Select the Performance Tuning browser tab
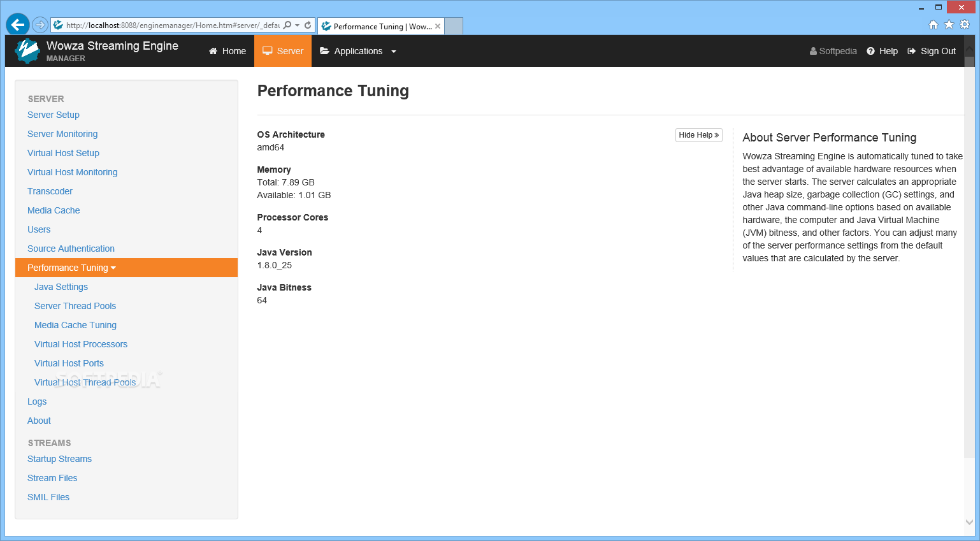980x541 pixels. [x=381, y=26]
